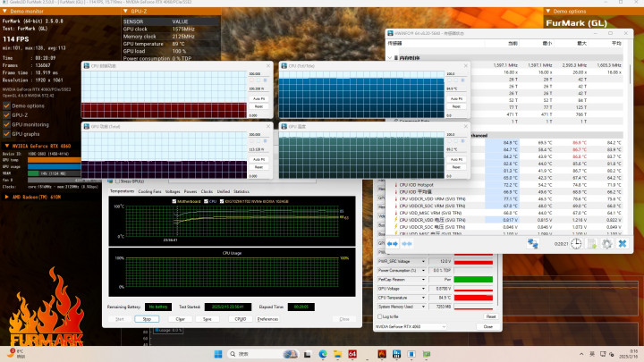
Task: Close the CPU (Tctl/Tdie) graph window
Action: click(x=465, y=65)
